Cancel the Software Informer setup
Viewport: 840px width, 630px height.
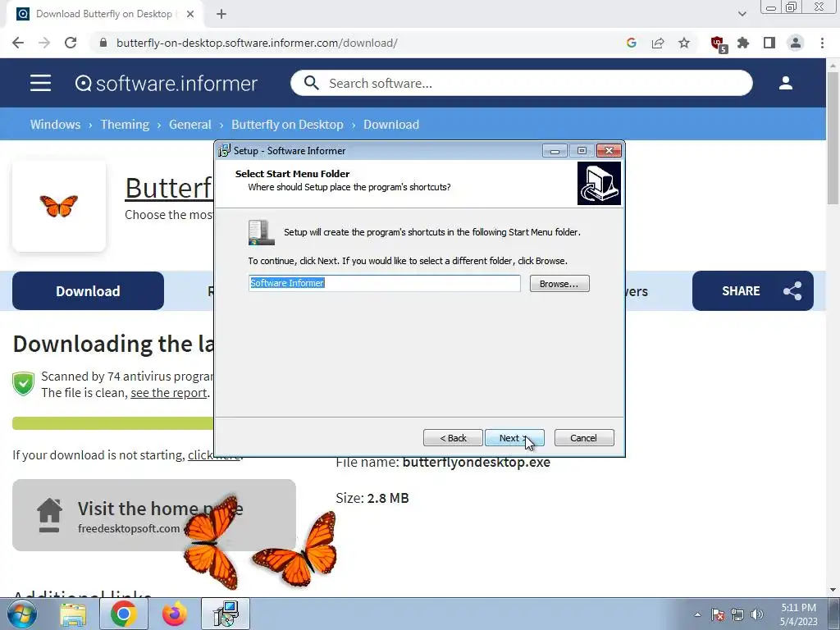point(584,438)
